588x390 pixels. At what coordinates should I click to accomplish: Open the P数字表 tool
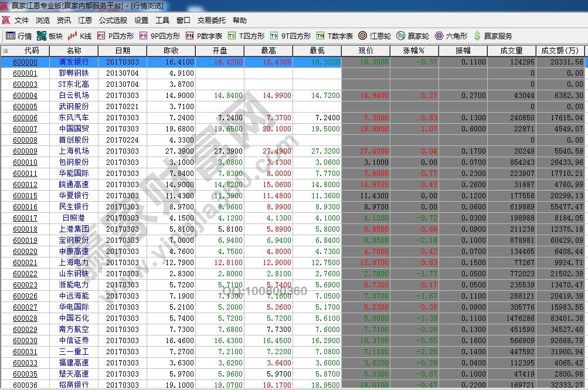[203, 36]
